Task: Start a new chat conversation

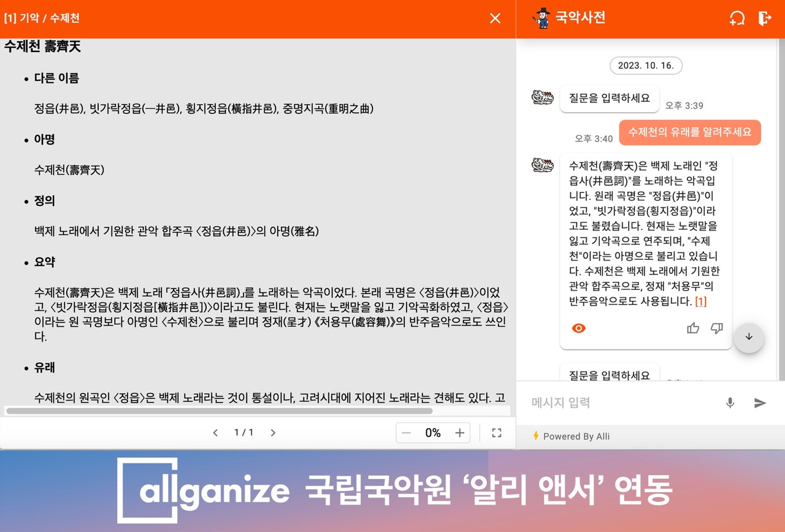Action: (x=737, y=18)
